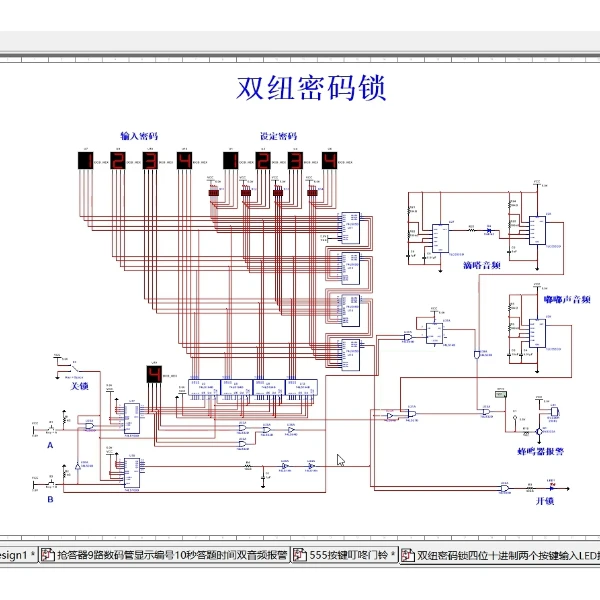The image size is (600, 600).
Task: Select the hex display beside the 关锁 switch
Action: tap(154, 374)
